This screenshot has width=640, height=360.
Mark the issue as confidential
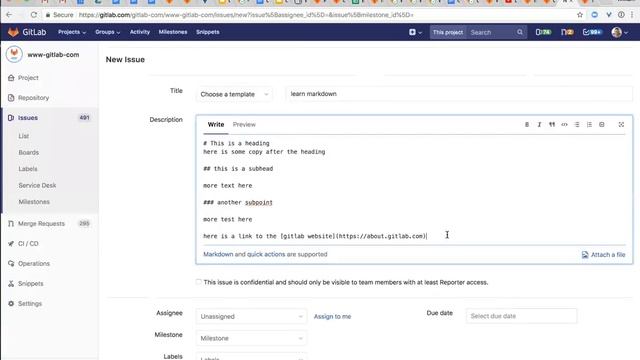click(x=198, y=282)
